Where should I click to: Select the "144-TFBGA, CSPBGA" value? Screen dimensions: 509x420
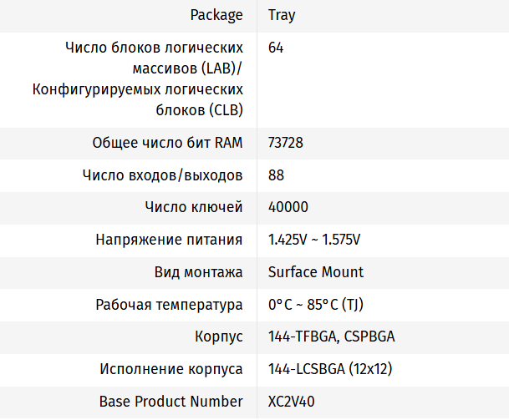tap(331, 337)
